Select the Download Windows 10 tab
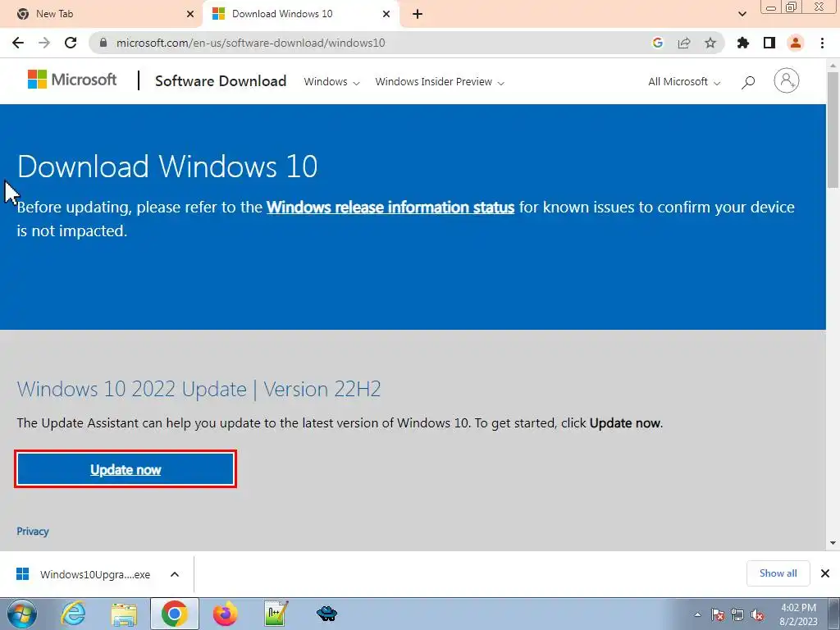 [300, 14]
